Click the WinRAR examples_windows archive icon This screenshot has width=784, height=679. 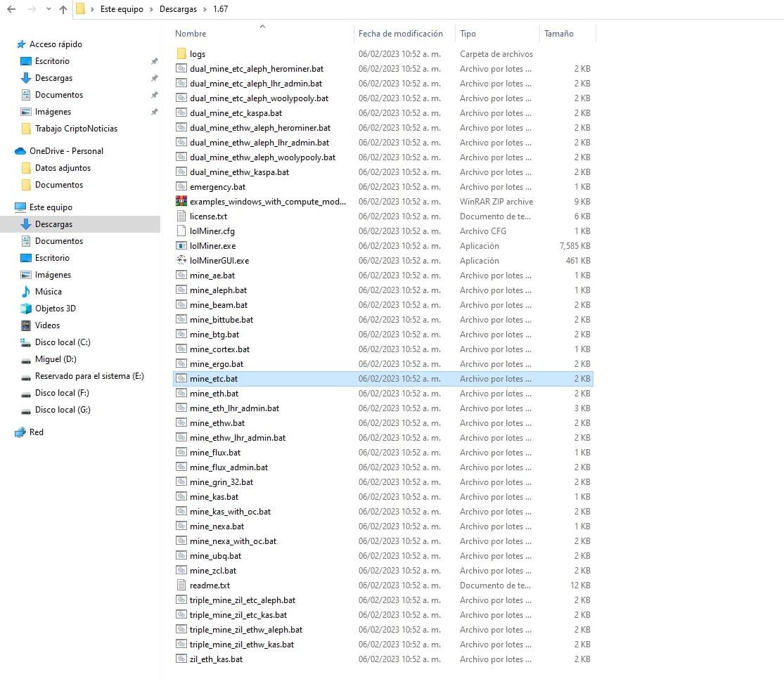[x=181, y=202]
